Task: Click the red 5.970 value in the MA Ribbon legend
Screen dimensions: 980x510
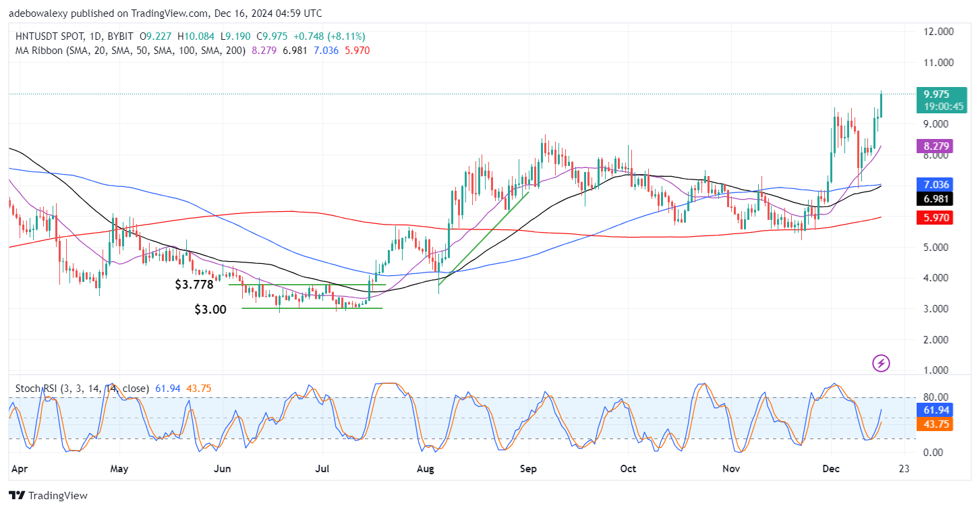Action: coord(356,51)
